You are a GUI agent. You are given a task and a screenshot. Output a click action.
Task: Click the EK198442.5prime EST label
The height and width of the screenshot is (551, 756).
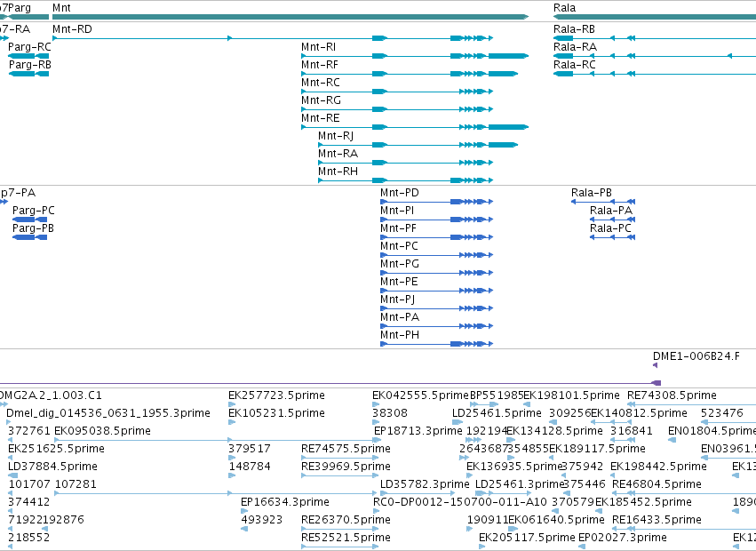658,467
